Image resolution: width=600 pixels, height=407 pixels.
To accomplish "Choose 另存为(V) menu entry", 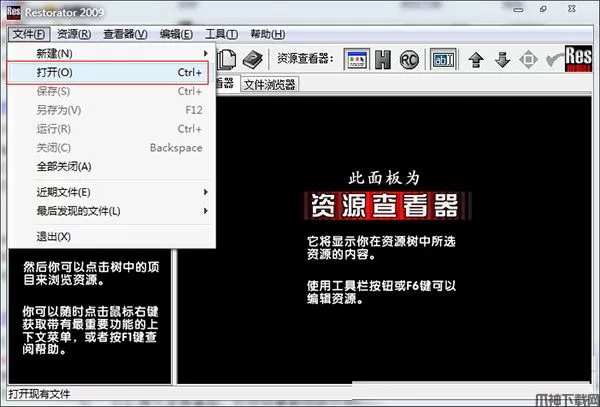I will (x=111, y=110).
